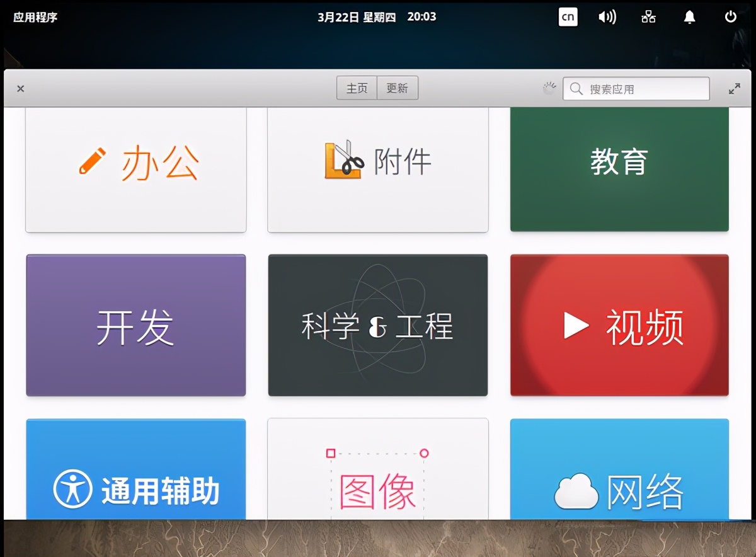Switch to the 更新 tab
Viewport: 756px width, 557px height.
point(397,88)
